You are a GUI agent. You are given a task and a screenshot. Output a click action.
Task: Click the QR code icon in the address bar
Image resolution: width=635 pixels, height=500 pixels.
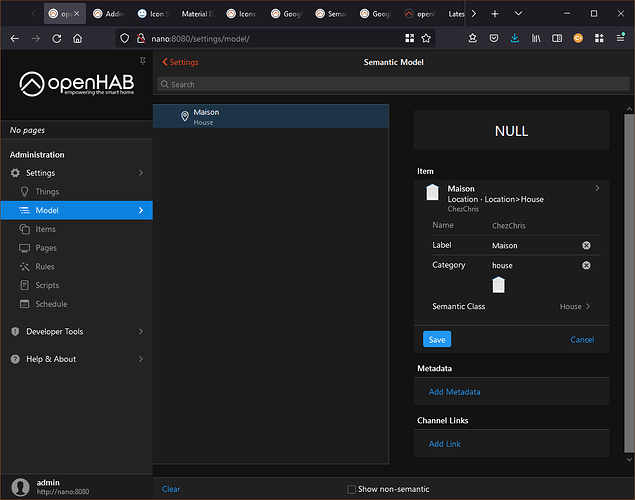tap(409, 38)
